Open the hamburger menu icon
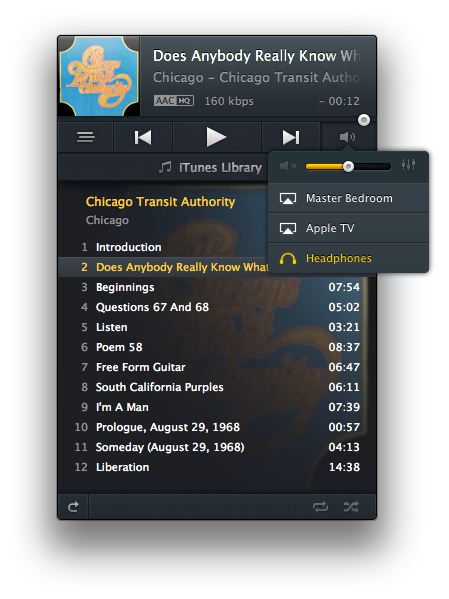The image size is (449, 599). click(86, 137)
